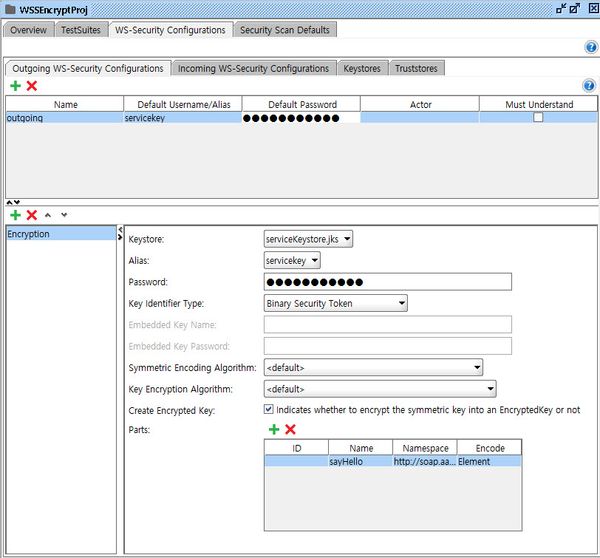Expand the Key Identifier Type dropdown
600x558 pixels.
point(335,303)
